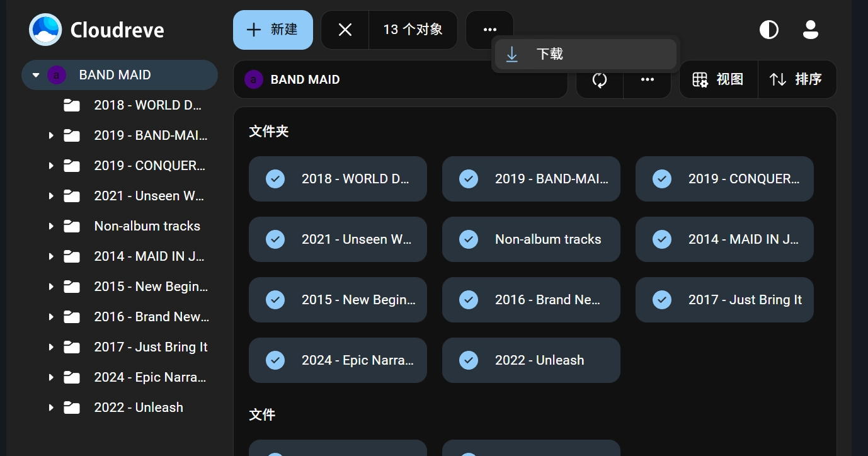
Task: Expand 2022 - Unleash tree node
Action: [x=51, y=408]
